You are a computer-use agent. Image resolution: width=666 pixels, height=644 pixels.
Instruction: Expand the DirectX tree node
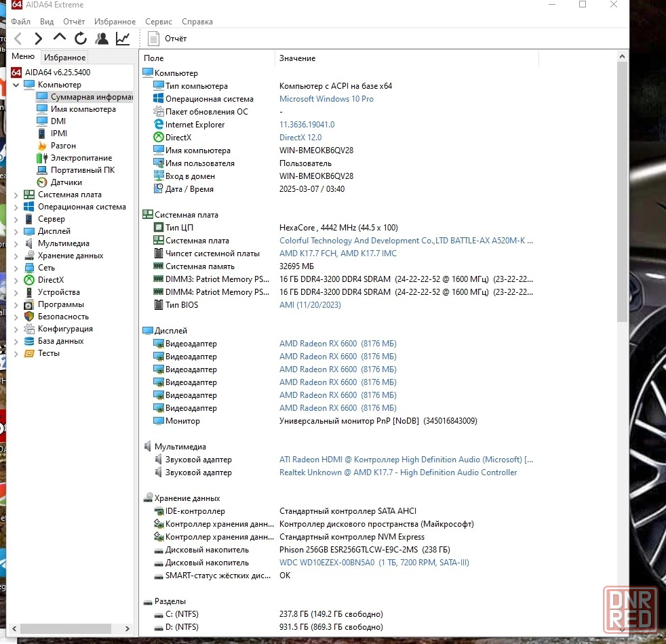[x=16, y=281]
